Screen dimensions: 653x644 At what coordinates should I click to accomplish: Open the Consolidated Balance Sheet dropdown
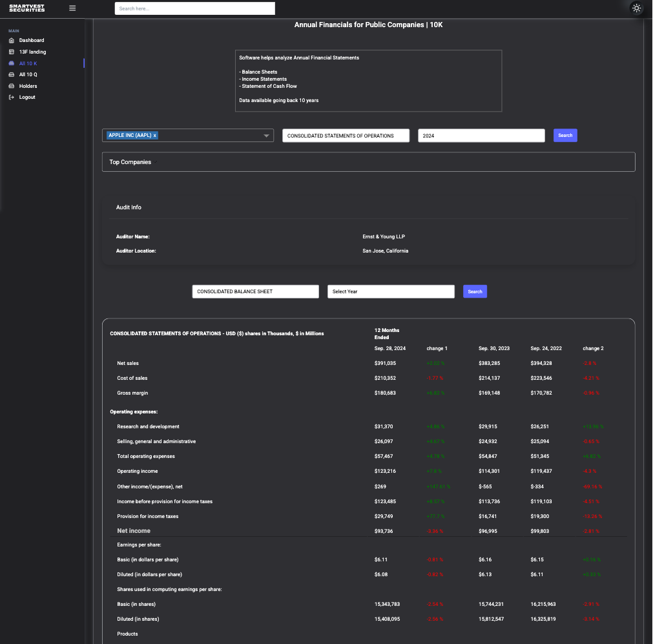click(255, 291)
